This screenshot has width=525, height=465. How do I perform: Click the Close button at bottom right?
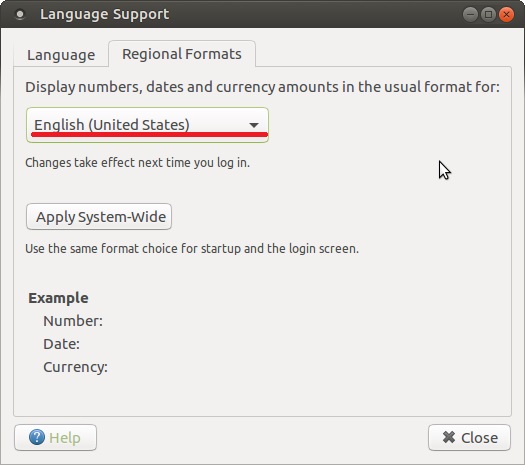(469, 437)
